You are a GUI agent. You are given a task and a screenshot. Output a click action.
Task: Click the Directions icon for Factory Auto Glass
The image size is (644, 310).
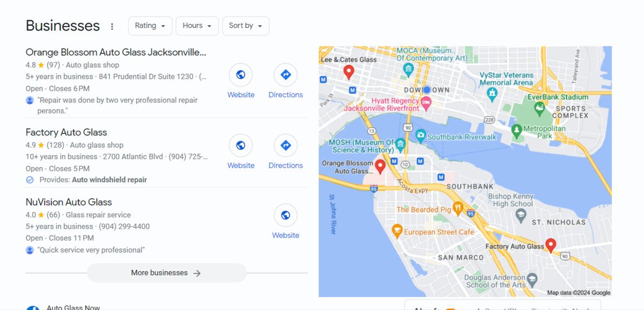point(286,145)
